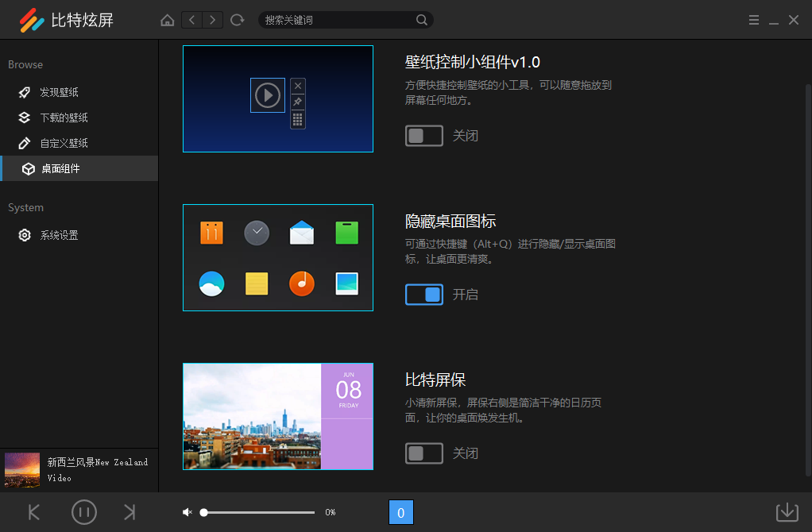812x532 pixels.
Task: Go forward with the right arrow button
Action: (x=212, y=20)
